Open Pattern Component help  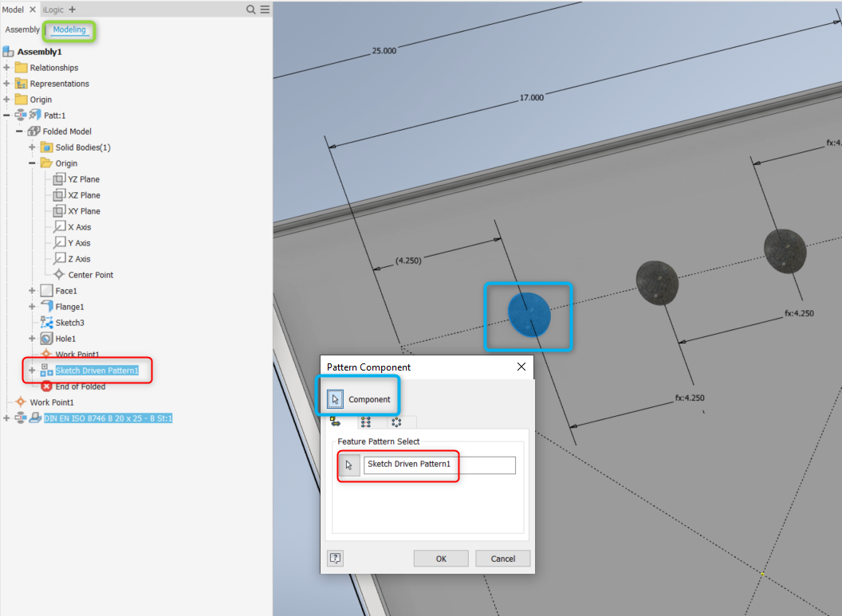pyautogui.click(x=335, y=558)
